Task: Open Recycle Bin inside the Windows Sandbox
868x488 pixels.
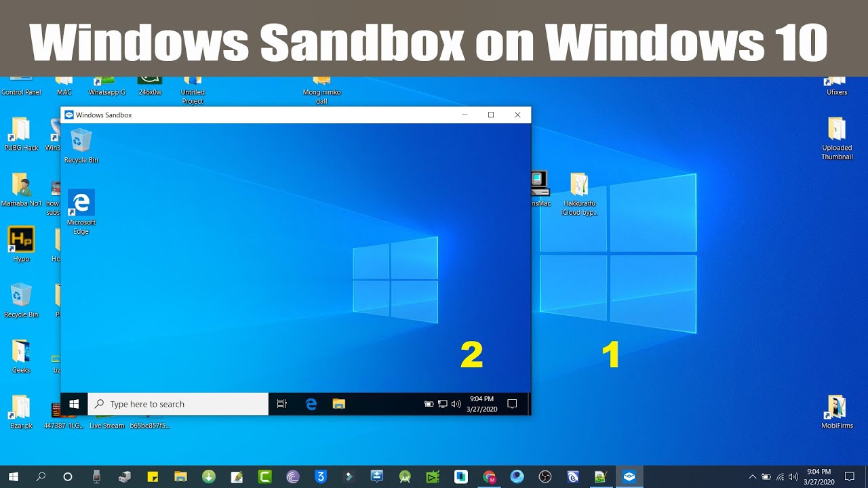Action: tap(81, 146)
